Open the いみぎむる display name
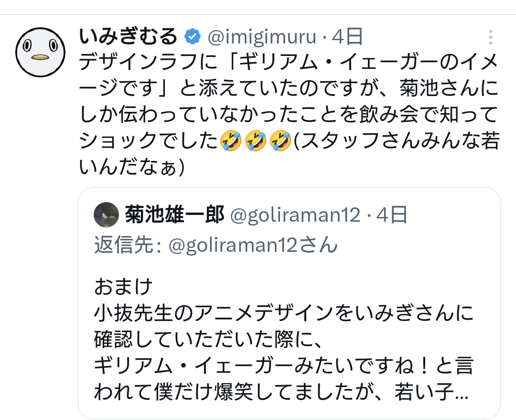The image size is (516, 420). pos(128,36)
